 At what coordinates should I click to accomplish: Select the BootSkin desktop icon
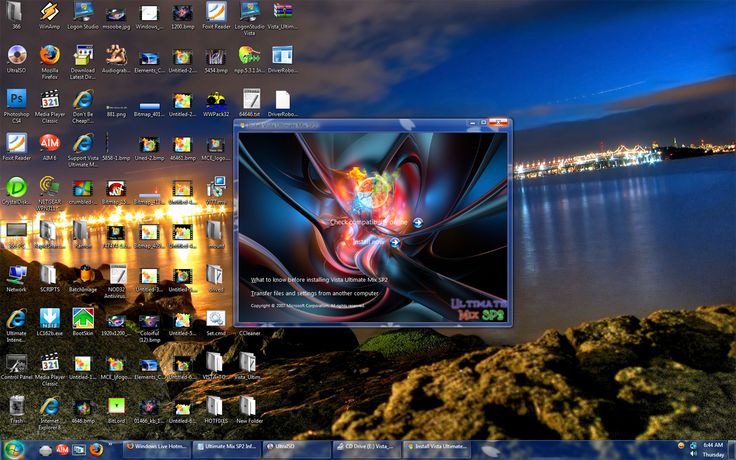[x=83, y=322]
